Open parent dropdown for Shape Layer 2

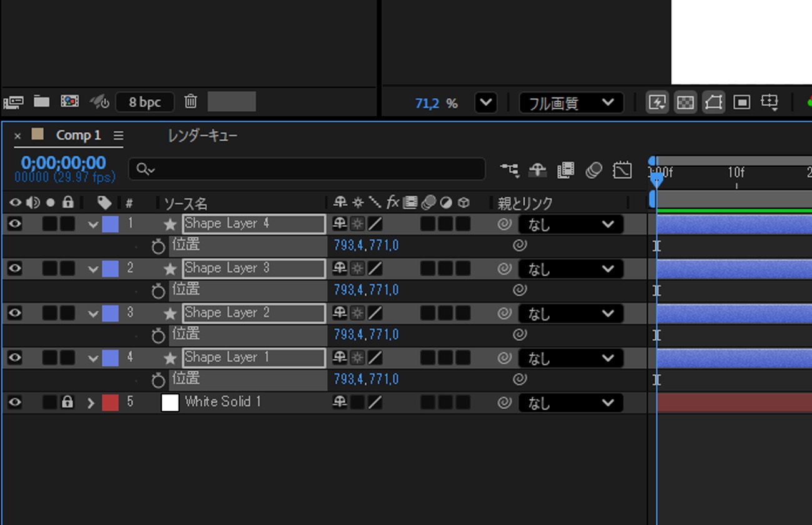[x=571, y=313]
